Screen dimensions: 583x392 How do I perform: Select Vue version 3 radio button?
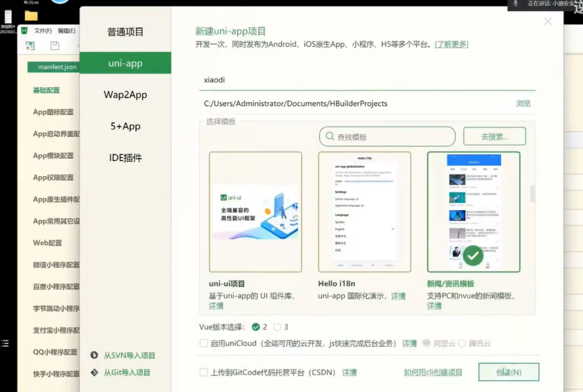coord(277,327)
